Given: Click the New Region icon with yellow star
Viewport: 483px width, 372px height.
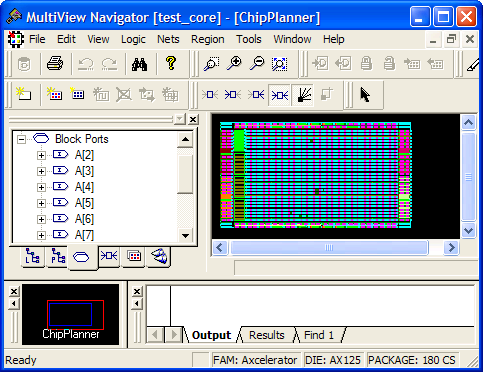Looking at the screenshot, I should [23, 94].
